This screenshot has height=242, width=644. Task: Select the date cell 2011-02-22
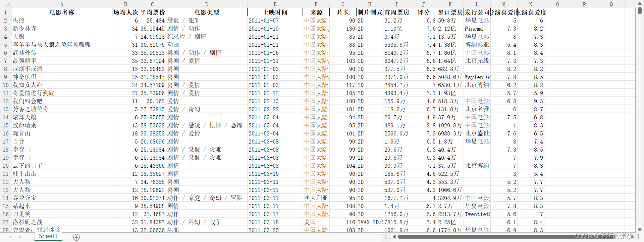tap(275, 109)
